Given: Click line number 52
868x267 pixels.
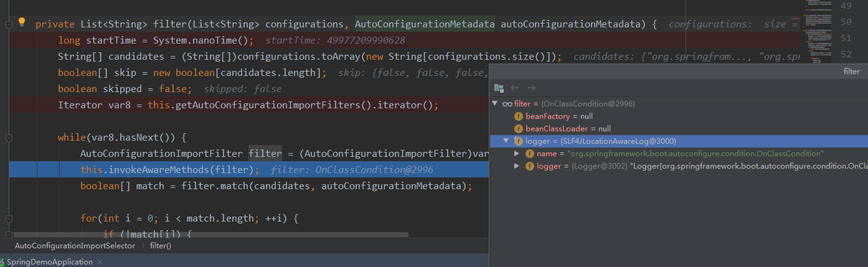Looking at the screenshot, I should tap(846, 54).
